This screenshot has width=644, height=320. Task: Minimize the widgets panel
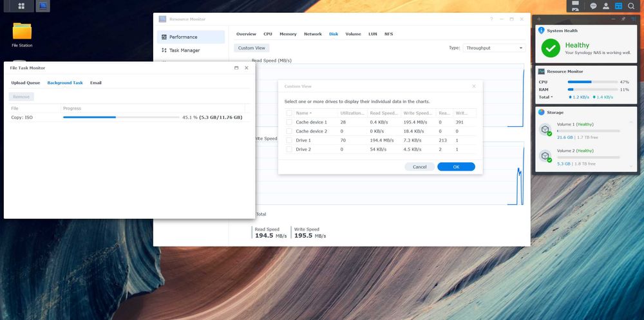pos(613,19)
